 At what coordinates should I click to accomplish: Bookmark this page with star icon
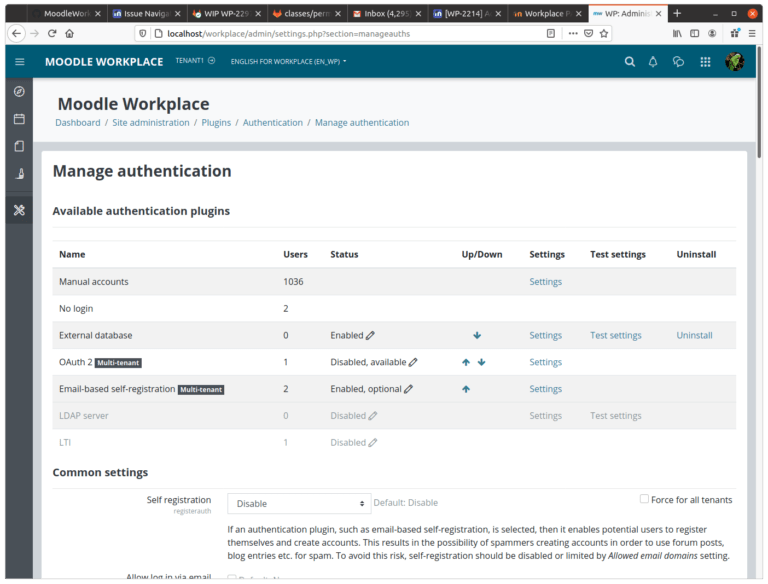click(x=604, y=33)
